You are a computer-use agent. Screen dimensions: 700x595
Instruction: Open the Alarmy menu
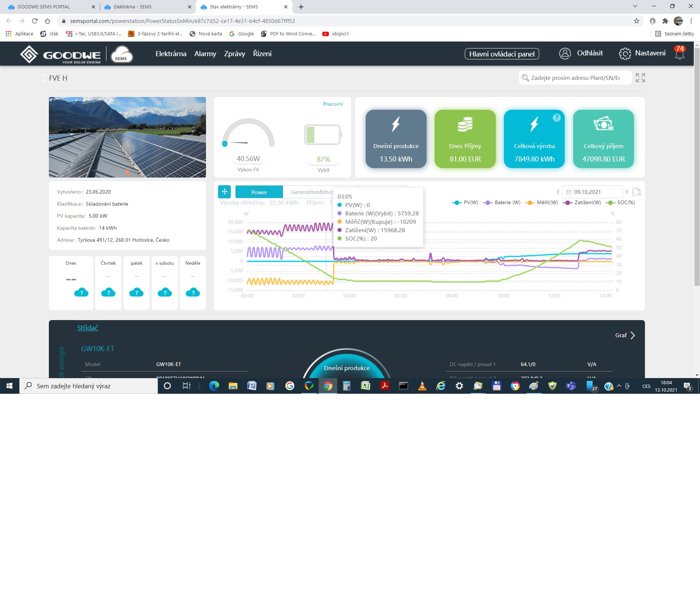click(x=205, y=54)
